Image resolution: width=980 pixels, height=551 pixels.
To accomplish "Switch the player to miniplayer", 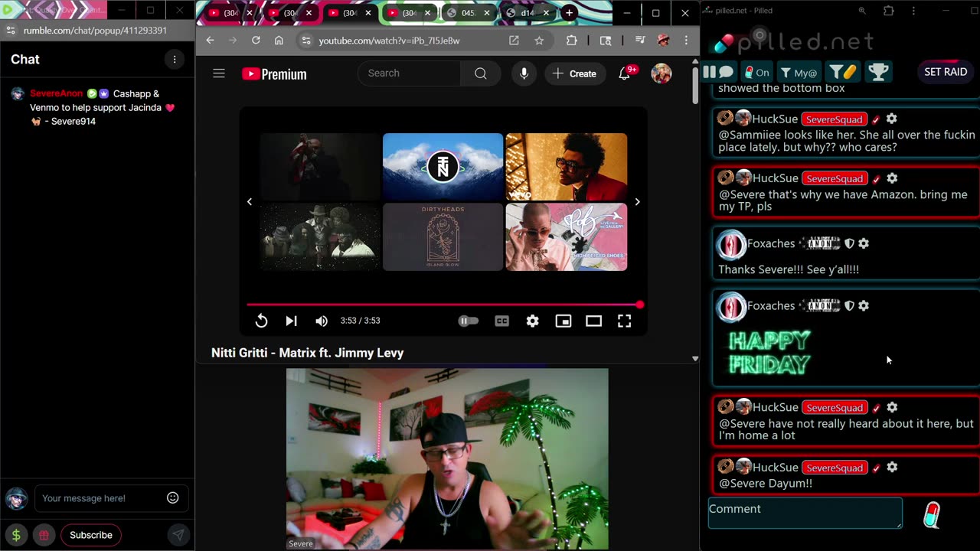I will click(x=563, y=321).
